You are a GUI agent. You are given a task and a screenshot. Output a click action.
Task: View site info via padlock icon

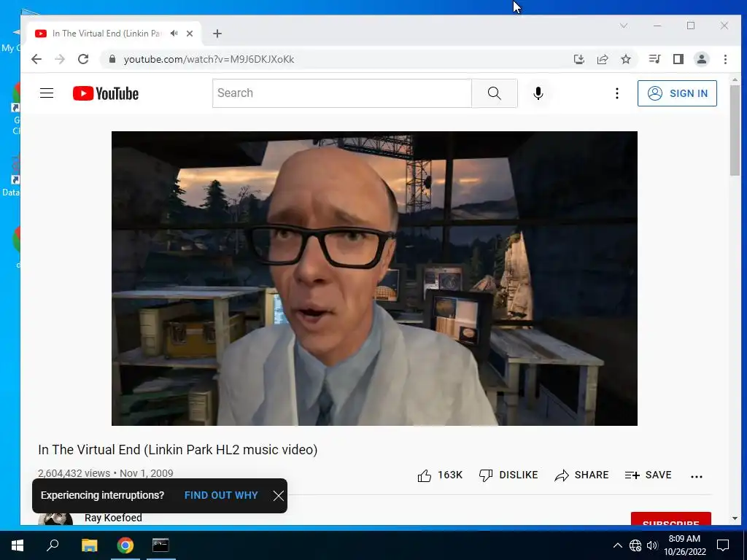coord(112,59)
